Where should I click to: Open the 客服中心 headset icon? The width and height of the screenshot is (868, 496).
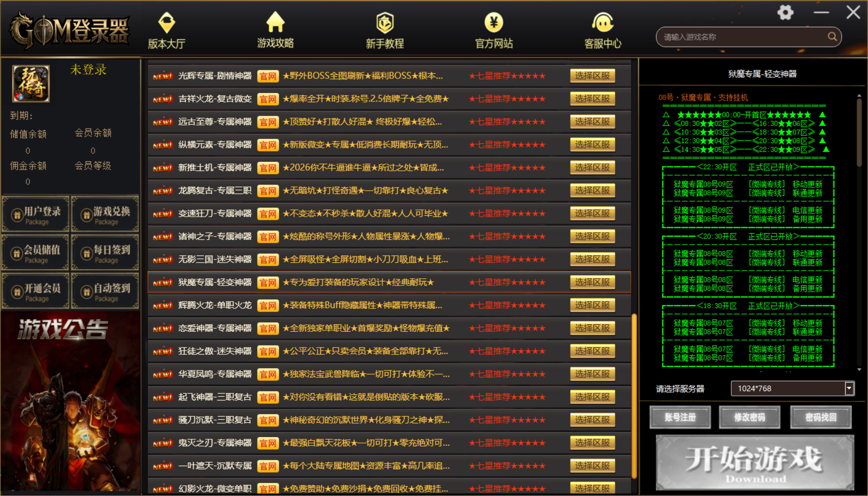[x=603, y=23]
